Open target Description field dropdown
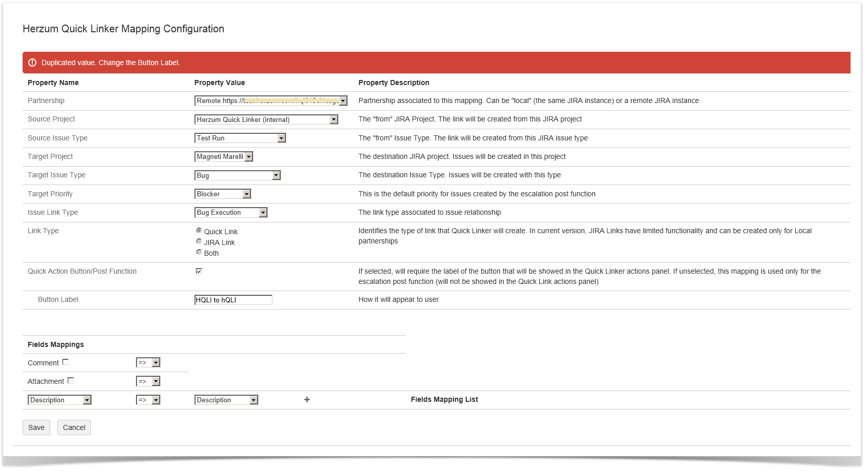 coord(226,400)
